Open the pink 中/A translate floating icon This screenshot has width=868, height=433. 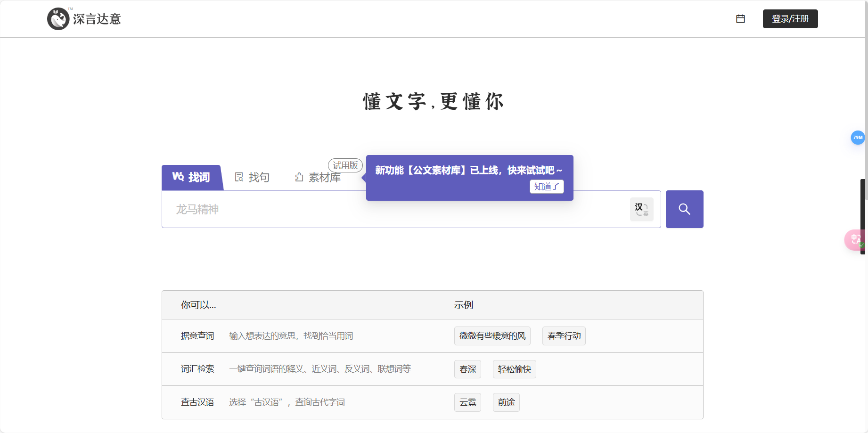[x=855, y=240]
